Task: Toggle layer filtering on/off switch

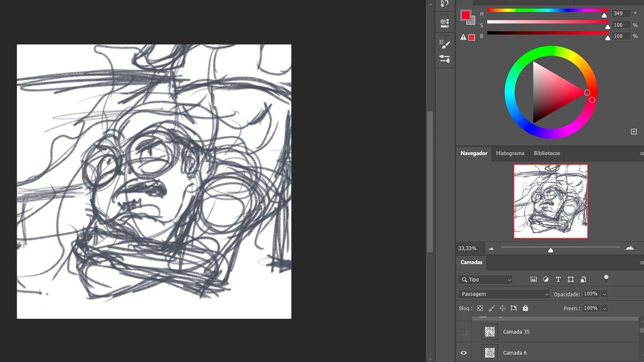Action: [606, 278]
